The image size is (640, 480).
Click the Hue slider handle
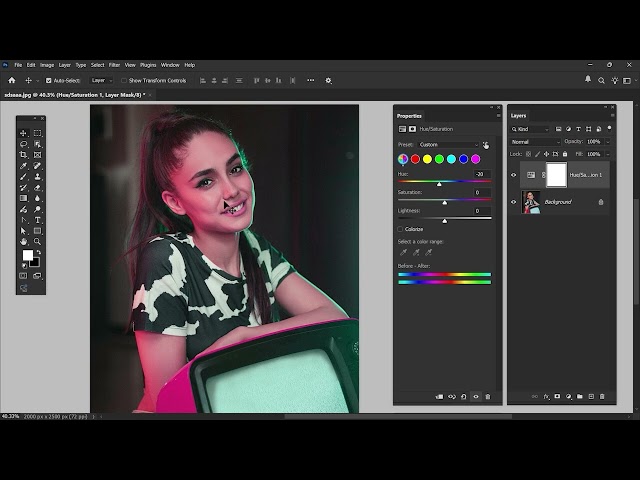439,184
